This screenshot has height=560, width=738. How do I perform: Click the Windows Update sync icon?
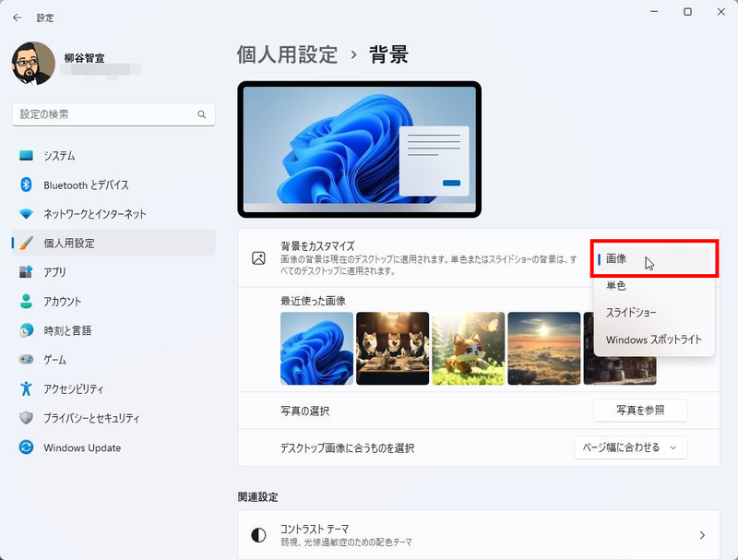(x=26, y=447)
